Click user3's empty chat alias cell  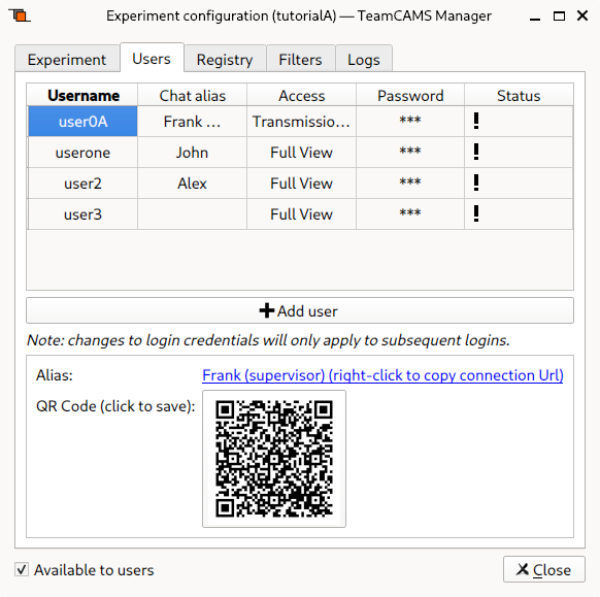coord(192,214)
